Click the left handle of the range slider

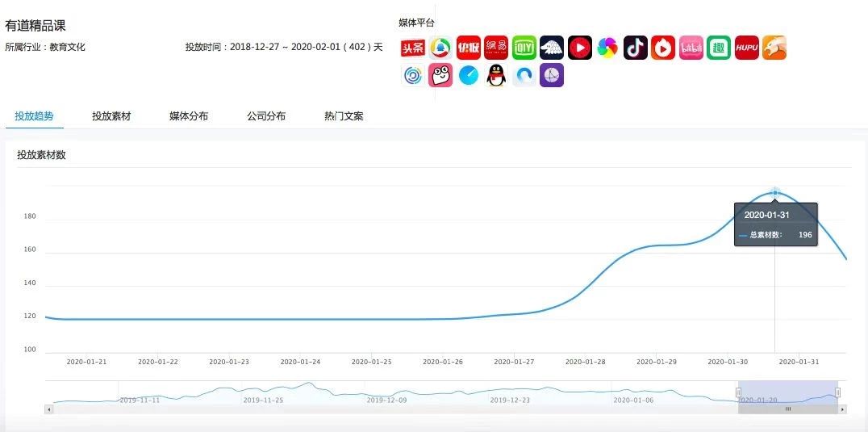pos(738,392)
